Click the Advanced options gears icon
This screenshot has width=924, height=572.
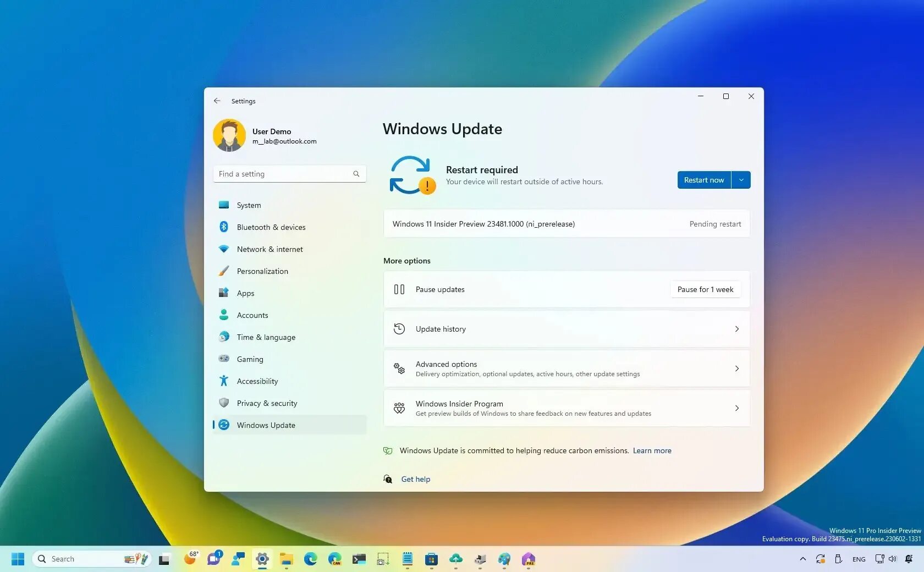399,369
